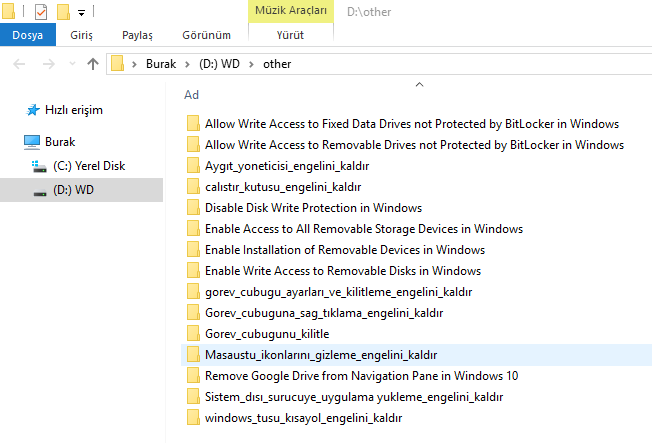The height and width of the screenshot is (443, 652).
Task: Click the New Folder icon in quick access toolbar
Action: pos(63,12)
